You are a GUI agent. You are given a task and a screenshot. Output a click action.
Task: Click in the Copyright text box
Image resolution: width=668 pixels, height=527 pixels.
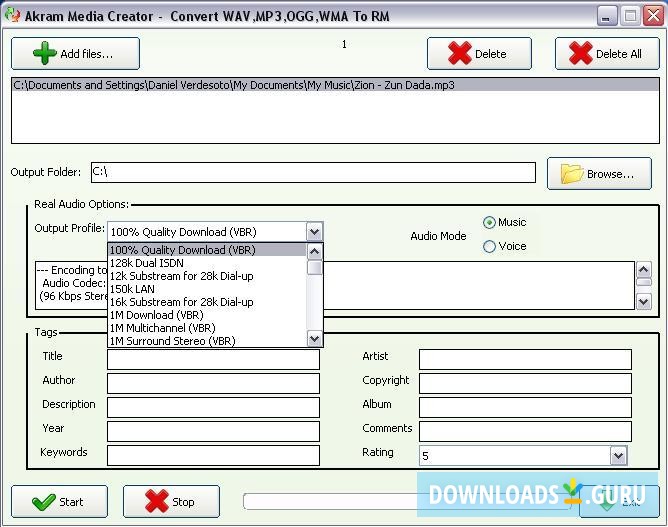525,383
